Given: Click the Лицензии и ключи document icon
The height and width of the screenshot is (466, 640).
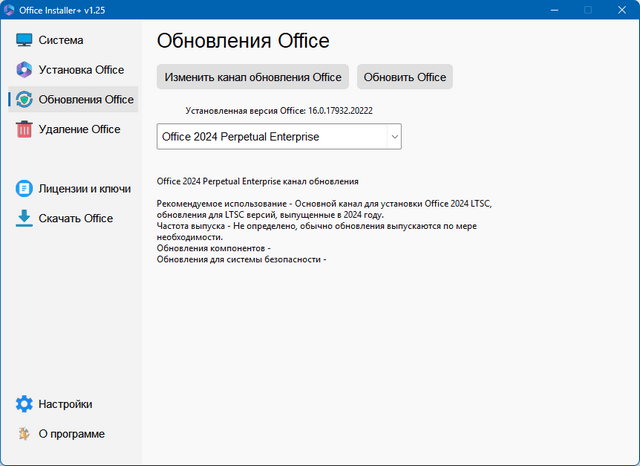Looking at the screenshot, I should click(25, 188).
